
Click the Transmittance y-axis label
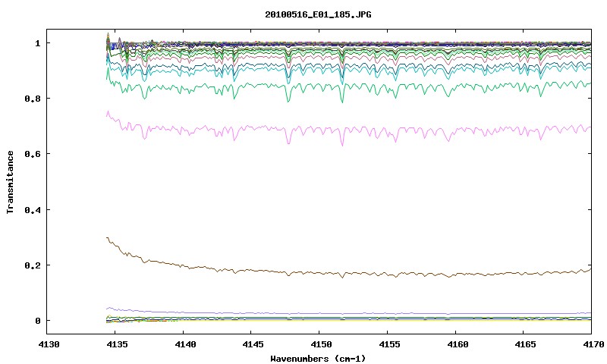[11, 182]
